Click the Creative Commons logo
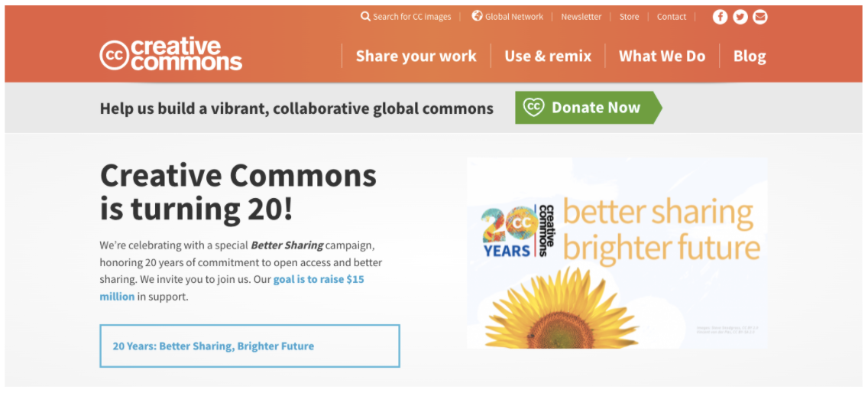The height and width of the screenshot is (393, 868). tap(171, 55)
